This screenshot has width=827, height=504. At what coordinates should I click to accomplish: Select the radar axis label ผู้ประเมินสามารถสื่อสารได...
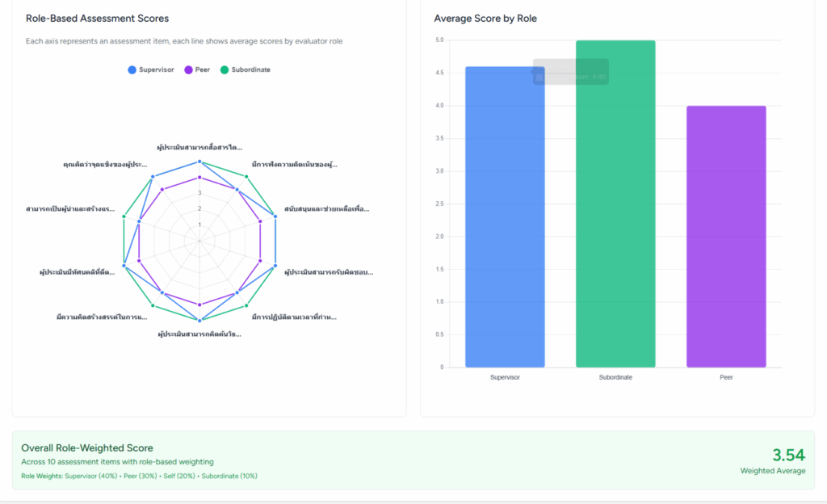(199, 147)
